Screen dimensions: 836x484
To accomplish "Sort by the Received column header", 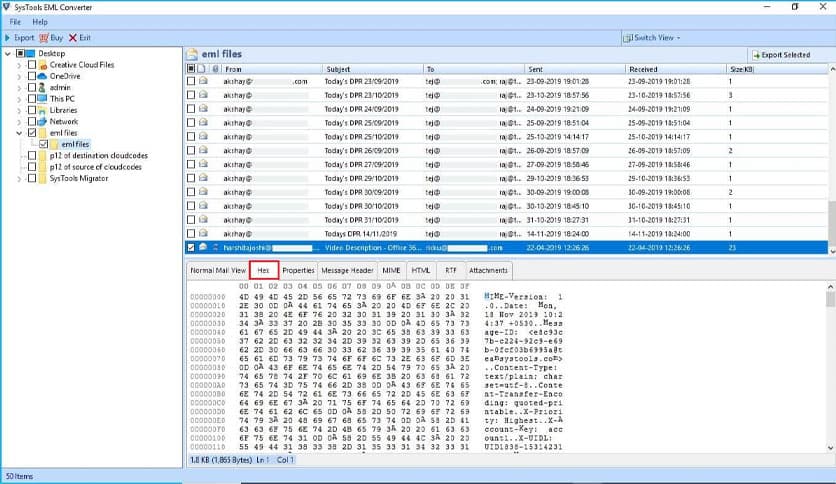I will 676,69.
